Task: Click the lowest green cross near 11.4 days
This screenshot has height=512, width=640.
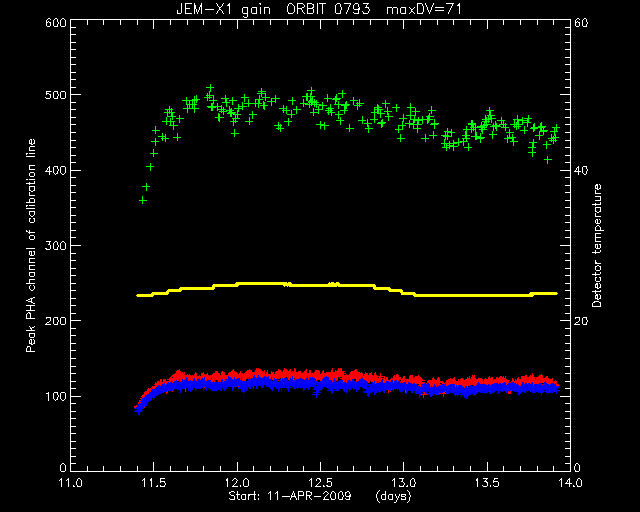Action: [142, 200]
